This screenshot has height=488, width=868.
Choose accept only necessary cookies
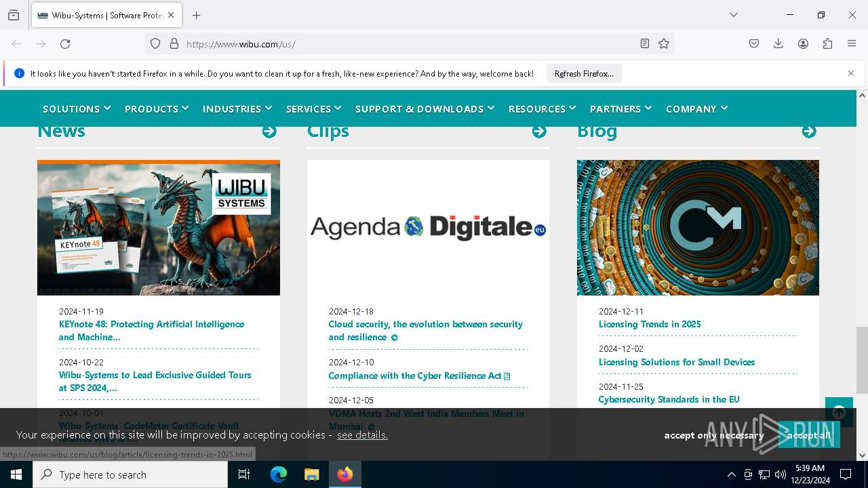tap(713, 435)
